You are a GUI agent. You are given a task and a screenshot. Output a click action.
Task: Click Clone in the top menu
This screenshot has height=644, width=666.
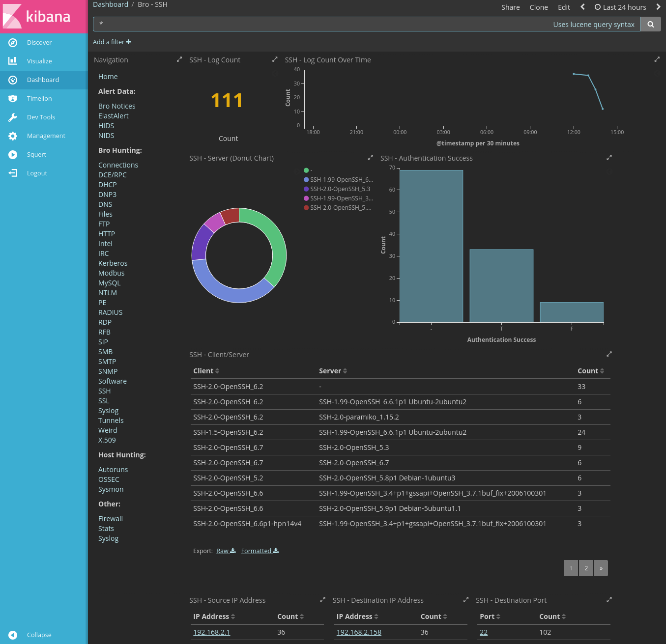(x=539, y=7)
